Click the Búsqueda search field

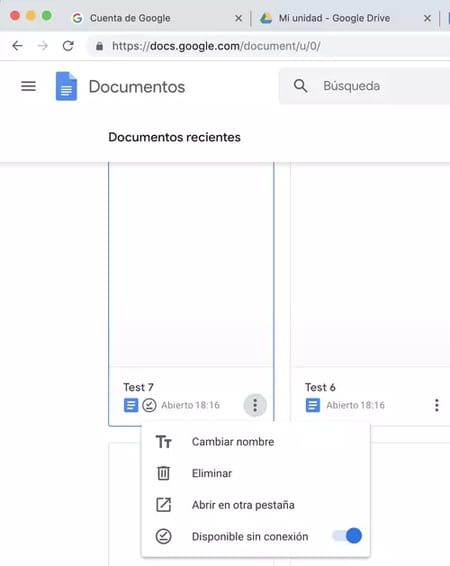tap(364, 86)
